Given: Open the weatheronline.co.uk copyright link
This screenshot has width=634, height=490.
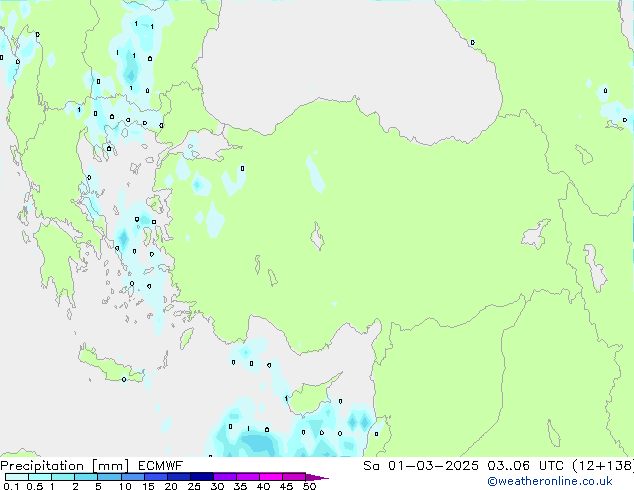Looking at the screenshot, I should pyautogui.click(x=550, y=481).
